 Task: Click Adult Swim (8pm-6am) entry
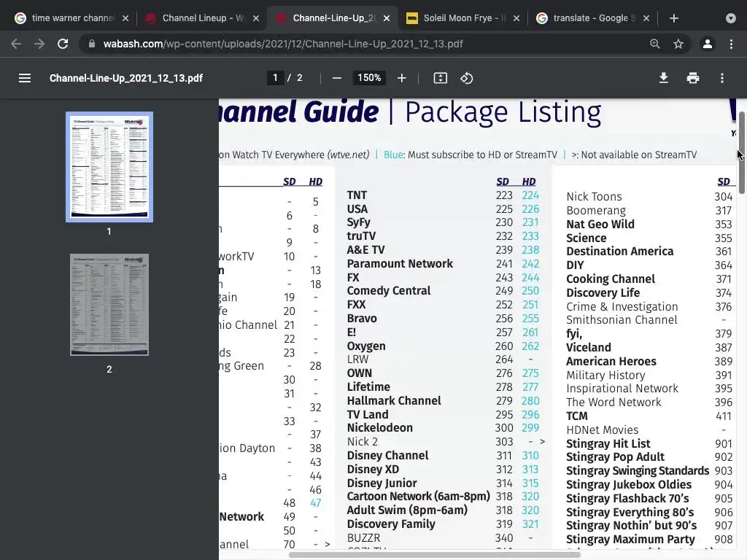(x=407, y=510)
